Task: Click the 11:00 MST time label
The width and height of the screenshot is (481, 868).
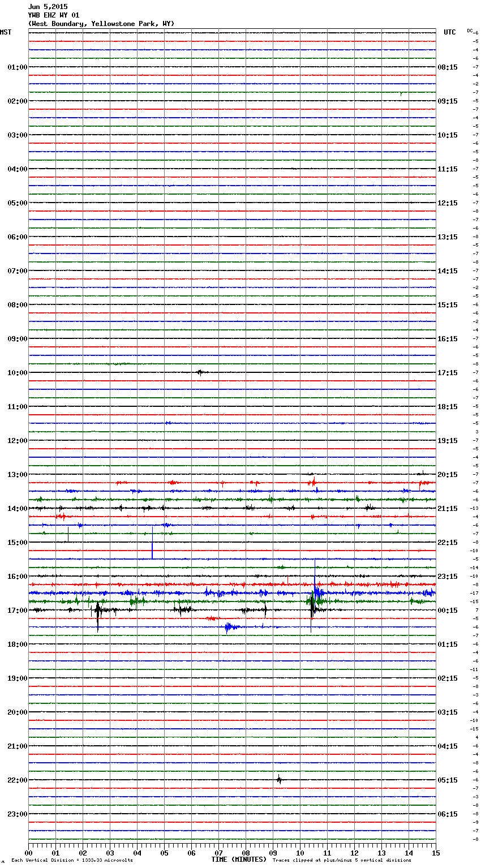Action: coord(17,407)
